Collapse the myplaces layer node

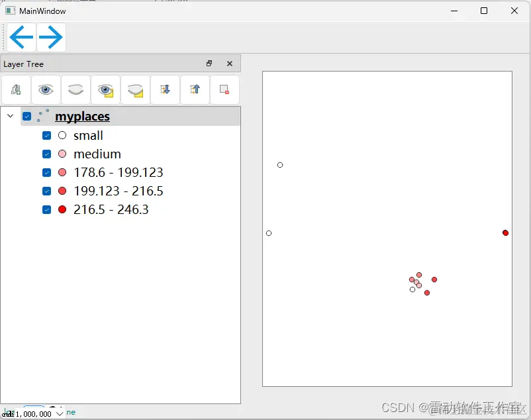(10, 116)
